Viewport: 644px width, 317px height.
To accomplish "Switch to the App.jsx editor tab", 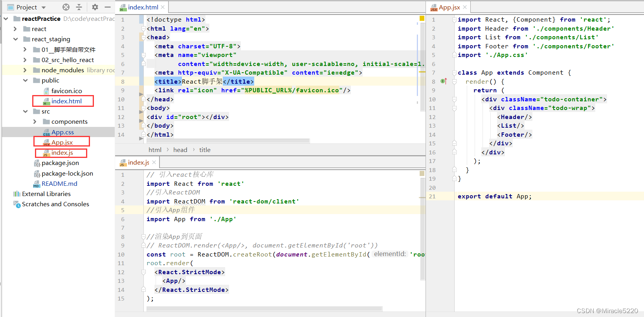I will [x=449, y=7].
